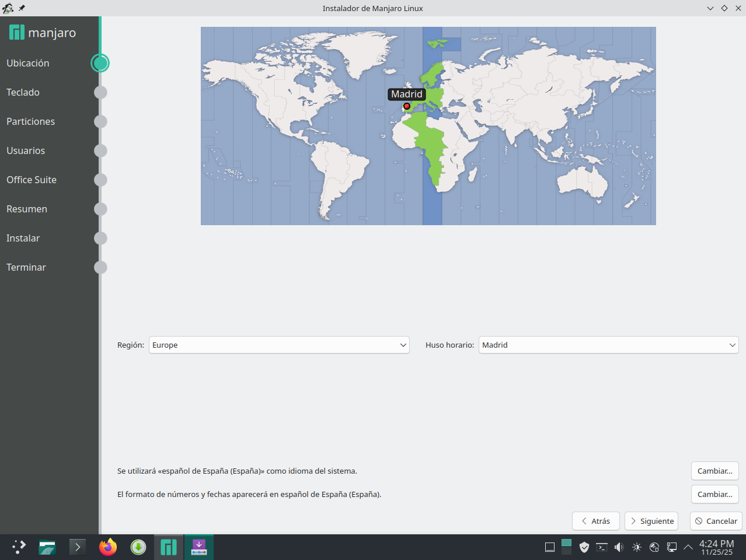This screenshot has width=746, height=560.
Task: Open the Región dropdown
Action: click(x=279, y=345)
